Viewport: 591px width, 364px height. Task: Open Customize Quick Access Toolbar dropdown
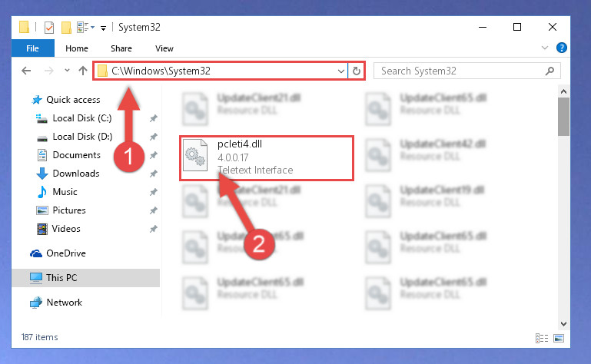point(103,28)
